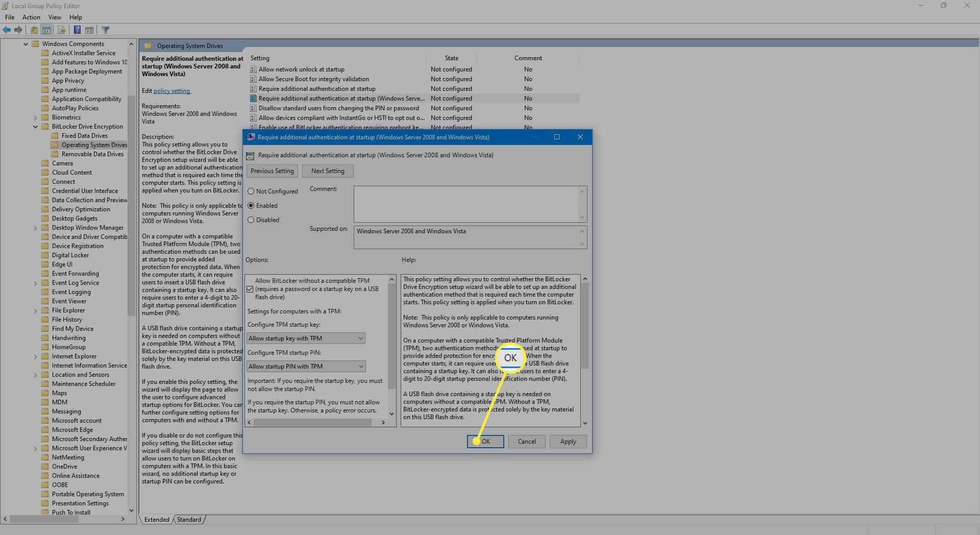Click the OK button in the dialog
This screenshot has width=980, height=535.
pos(485,442)
